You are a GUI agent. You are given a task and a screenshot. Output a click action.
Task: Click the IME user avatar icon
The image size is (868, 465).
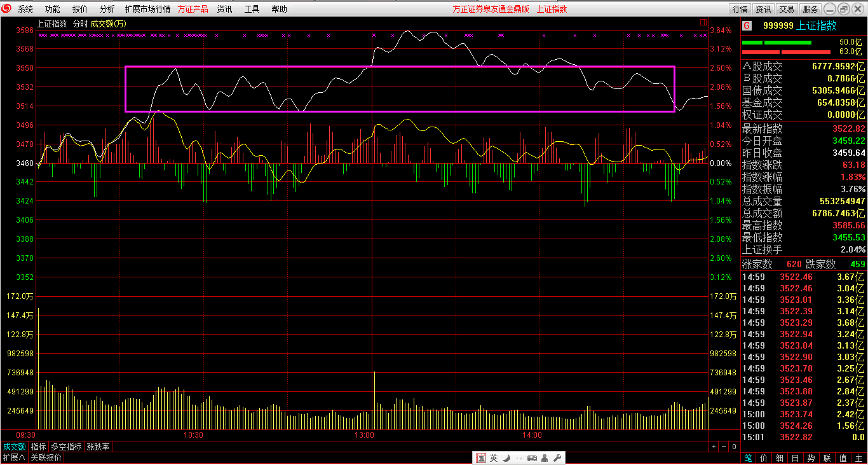pos(545,458)
